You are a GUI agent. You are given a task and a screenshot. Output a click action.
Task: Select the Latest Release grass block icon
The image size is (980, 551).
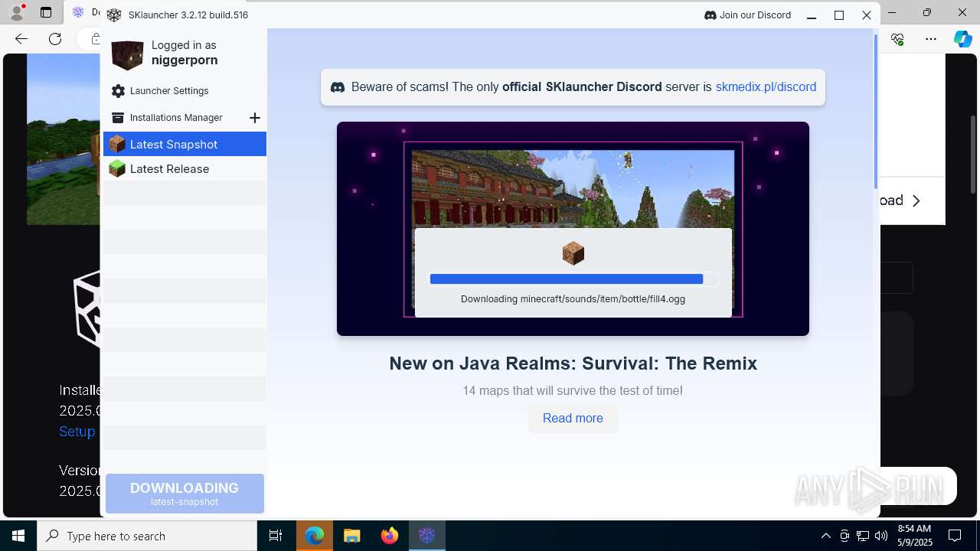pyautogui.click(x=117, y=168)
